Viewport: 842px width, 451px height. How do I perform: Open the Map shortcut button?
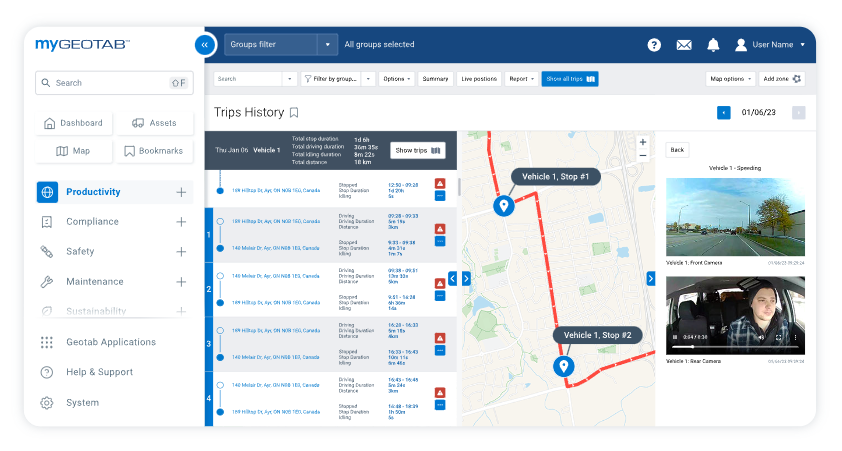coord(74,151)
